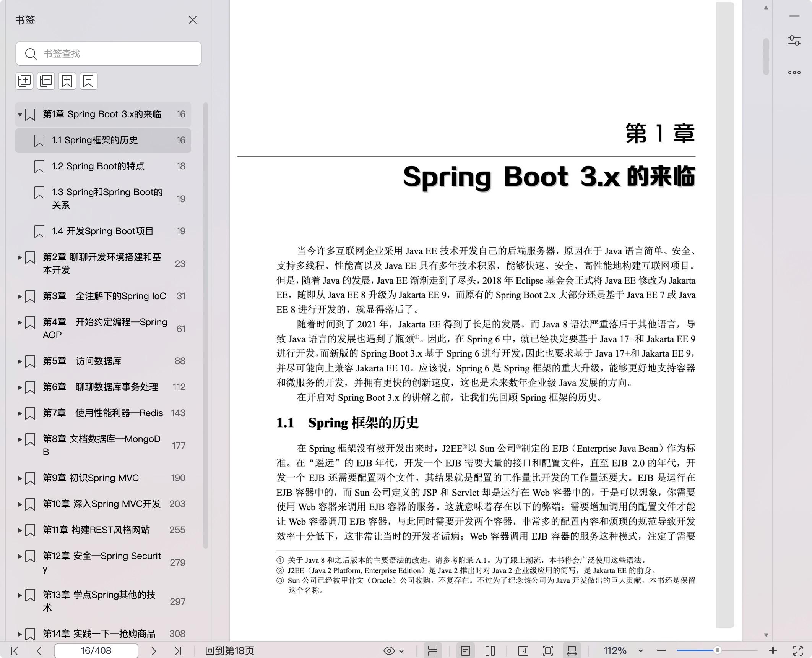Expand 第6章 聊聊数据库事务处理
812x658 pixels.
click(20, 387)
